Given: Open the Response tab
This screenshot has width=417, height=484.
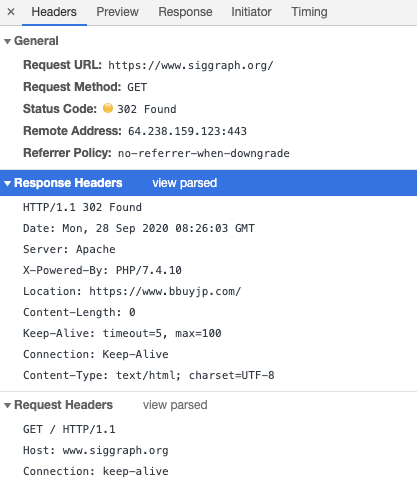Looking at the screenshot, I should tap(185, 12).
